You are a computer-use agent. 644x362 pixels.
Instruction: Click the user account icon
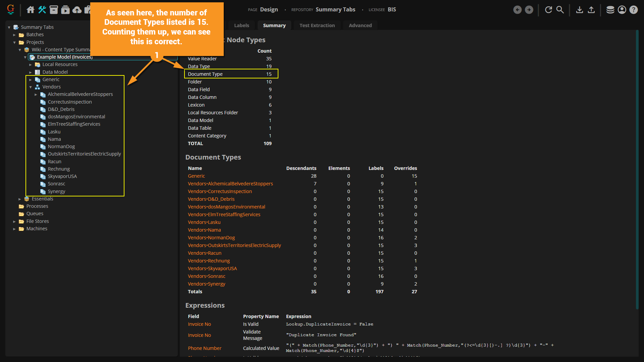pyautogui.click(x=622, y=10)
